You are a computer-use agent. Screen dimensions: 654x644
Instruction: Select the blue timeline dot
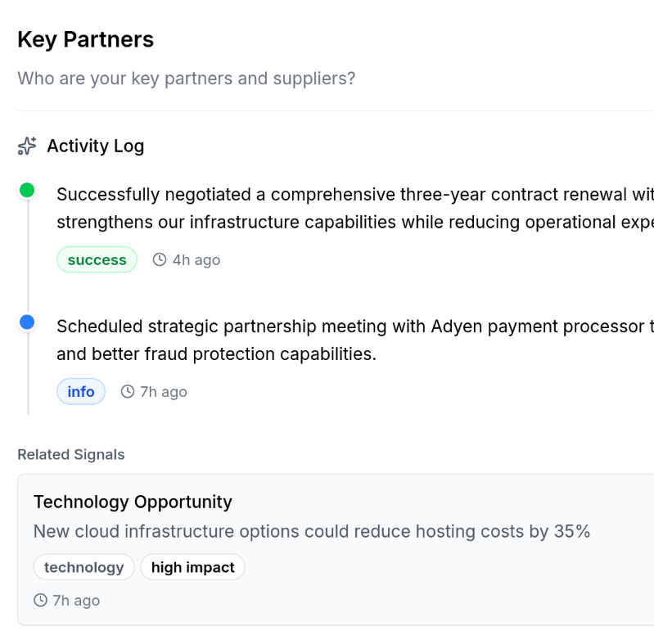[27, 322]
